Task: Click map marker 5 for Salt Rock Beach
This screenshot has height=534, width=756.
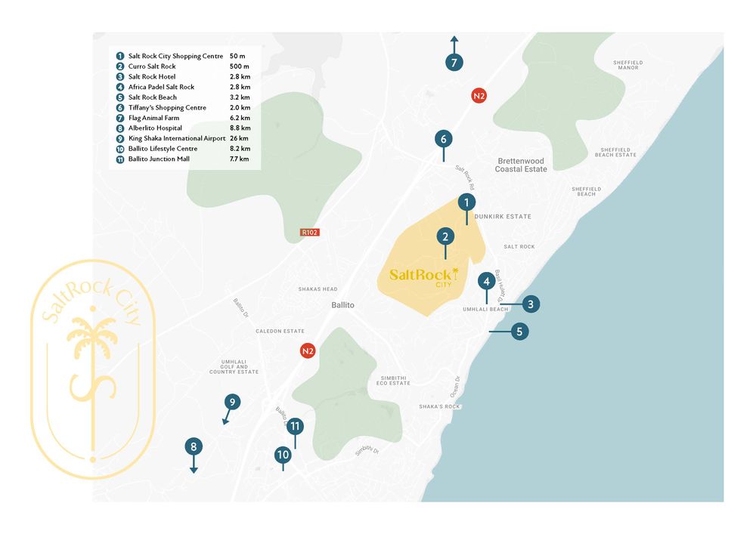Action: [519, 332]
